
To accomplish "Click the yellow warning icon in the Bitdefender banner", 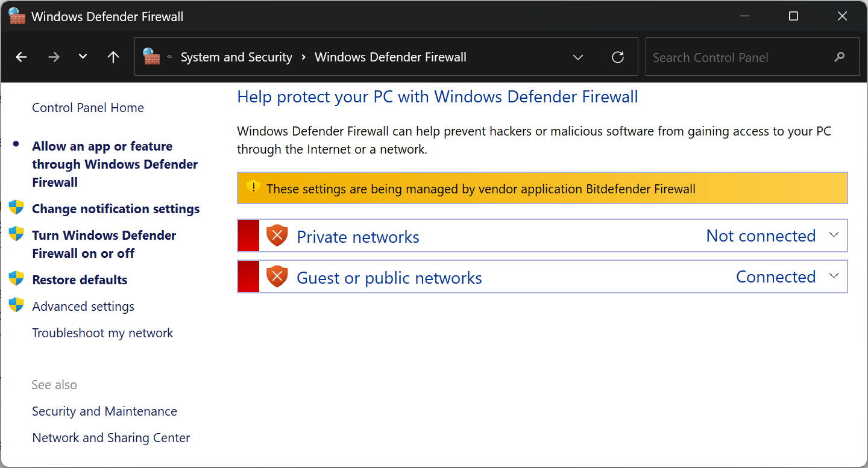I will coord(254,187).
